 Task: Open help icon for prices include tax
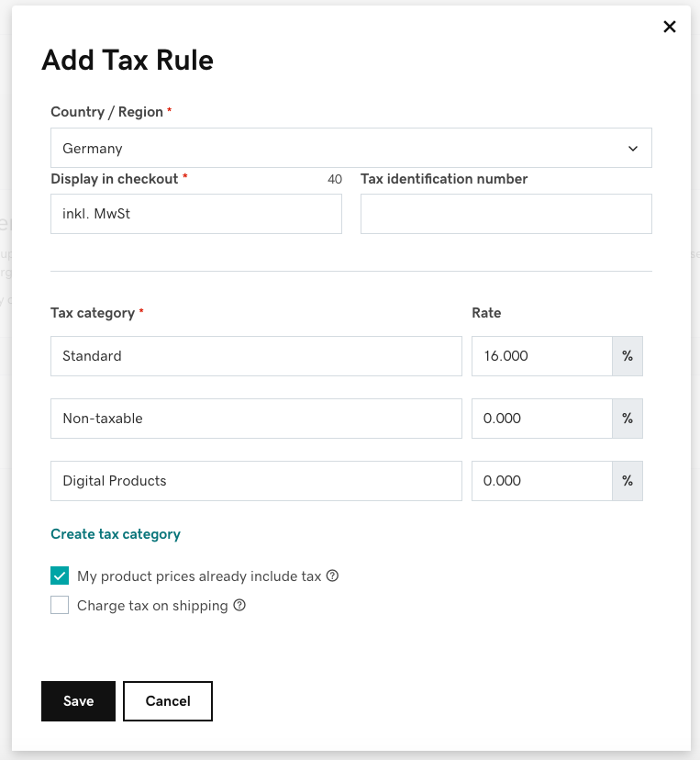click(332, 576)
